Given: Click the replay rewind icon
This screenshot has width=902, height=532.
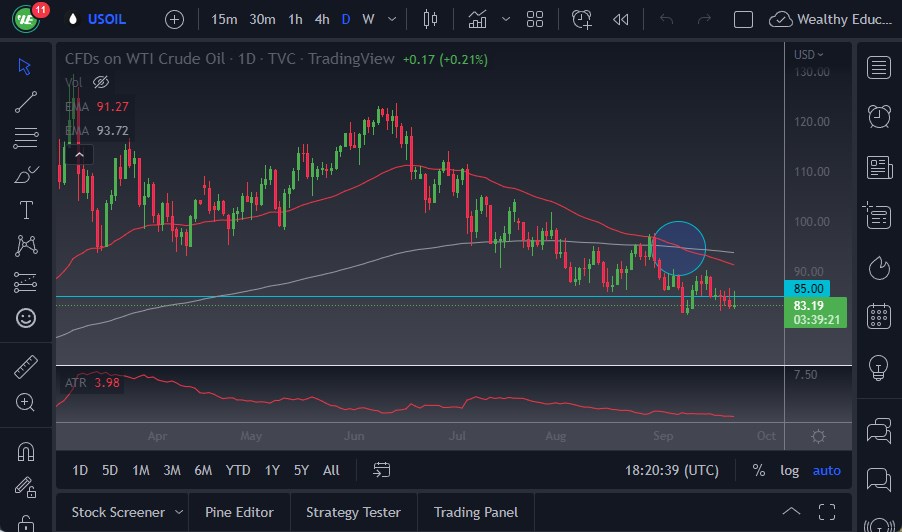Looking at the screenshot, I should (621, 19).
